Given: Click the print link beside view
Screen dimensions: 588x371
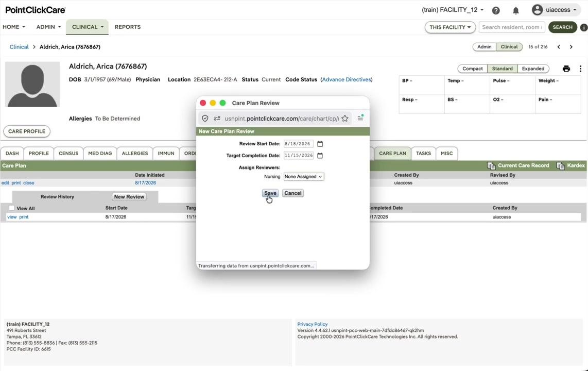Looking at the screenshot, I should [x=24, y=217].
